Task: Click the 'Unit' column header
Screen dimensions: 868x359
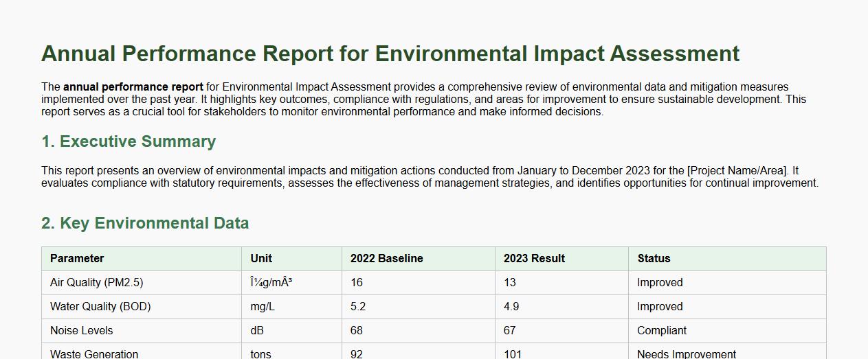Action: [291, 259]
